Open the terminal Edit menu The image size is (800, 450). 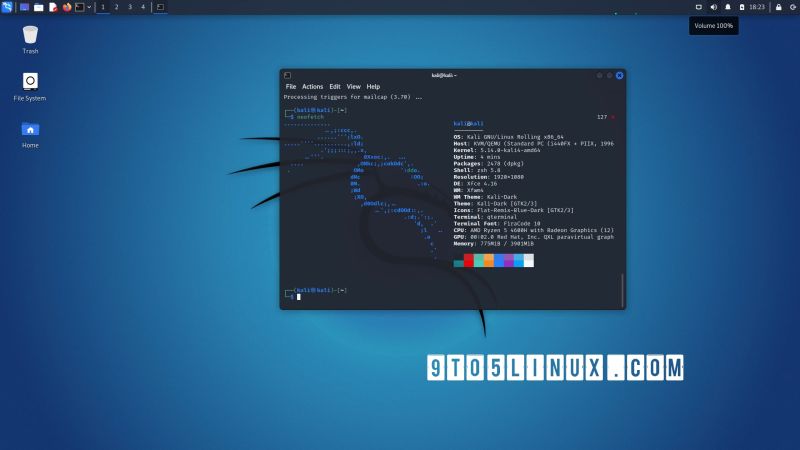(335, 87)
